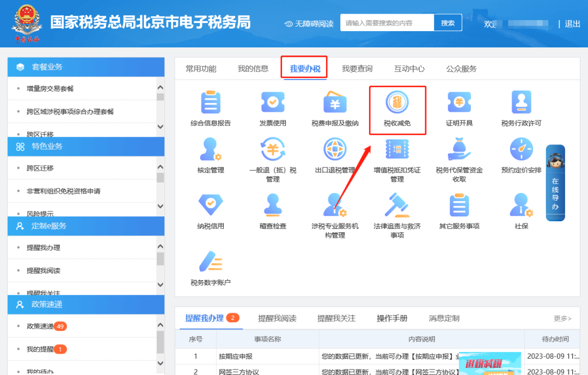Image resolution: width=588 pixels, height=375 pixels.
Task: Open 增值税抵扣凭证管理 icon
Action: click(397, 149)
